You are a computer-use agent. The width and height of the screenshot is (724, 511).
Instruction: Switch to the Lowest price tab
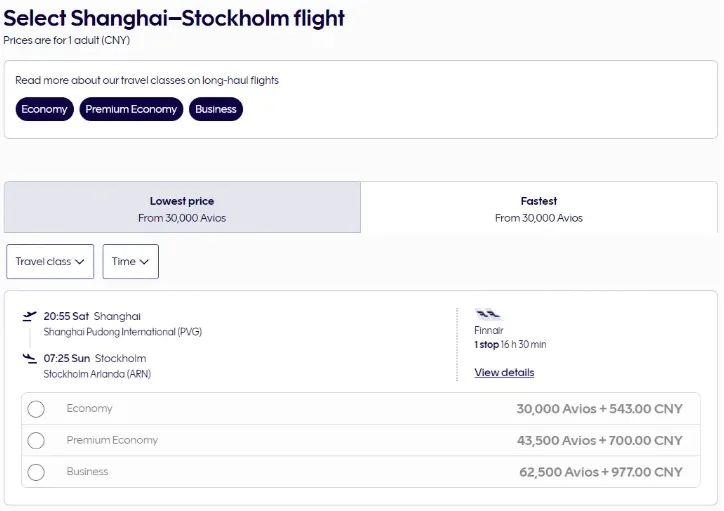coord(182,208)
